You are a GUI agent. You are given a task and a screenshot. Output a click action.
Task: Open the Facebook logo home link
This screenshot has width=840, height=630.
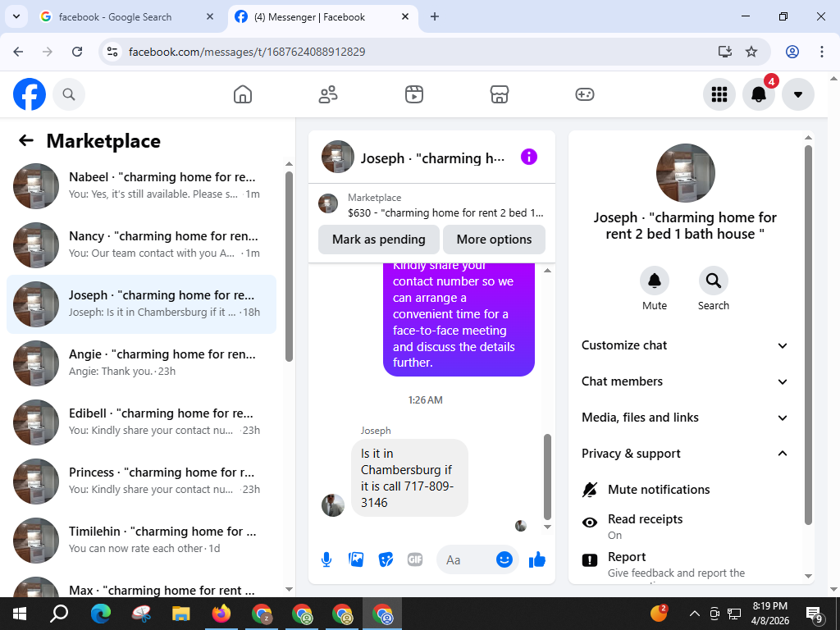pos(30,94)
